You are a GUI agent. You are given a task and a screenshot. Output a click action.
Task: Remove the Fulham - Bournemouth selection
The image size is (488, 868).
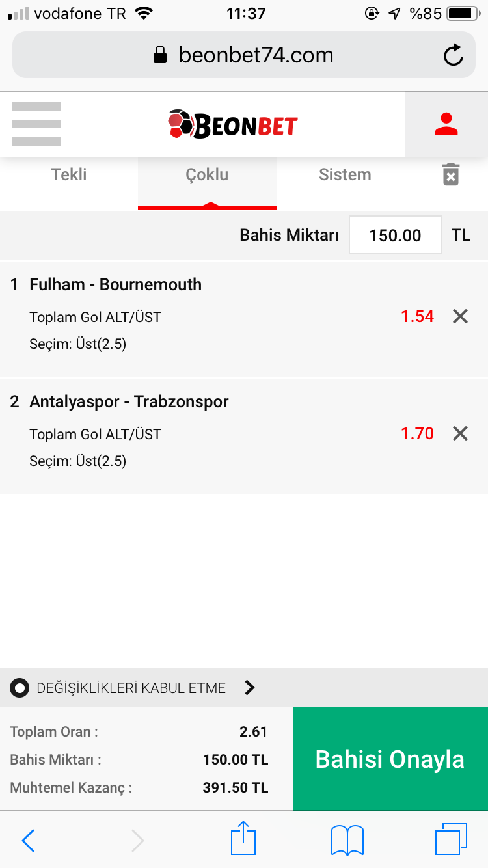(x=460, y=317)
